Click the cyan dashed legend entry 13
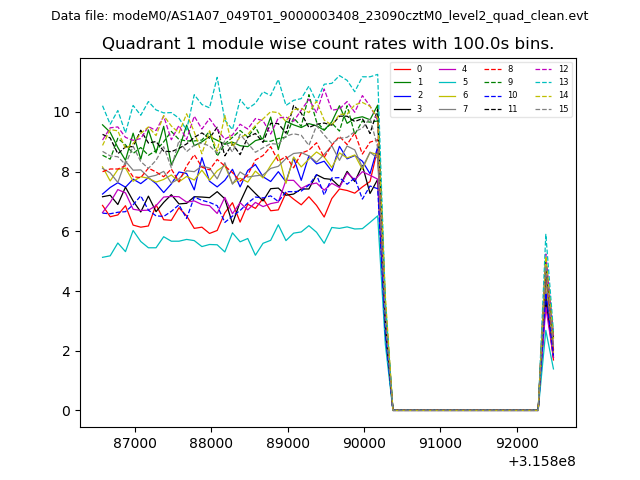 coord(543,82)
